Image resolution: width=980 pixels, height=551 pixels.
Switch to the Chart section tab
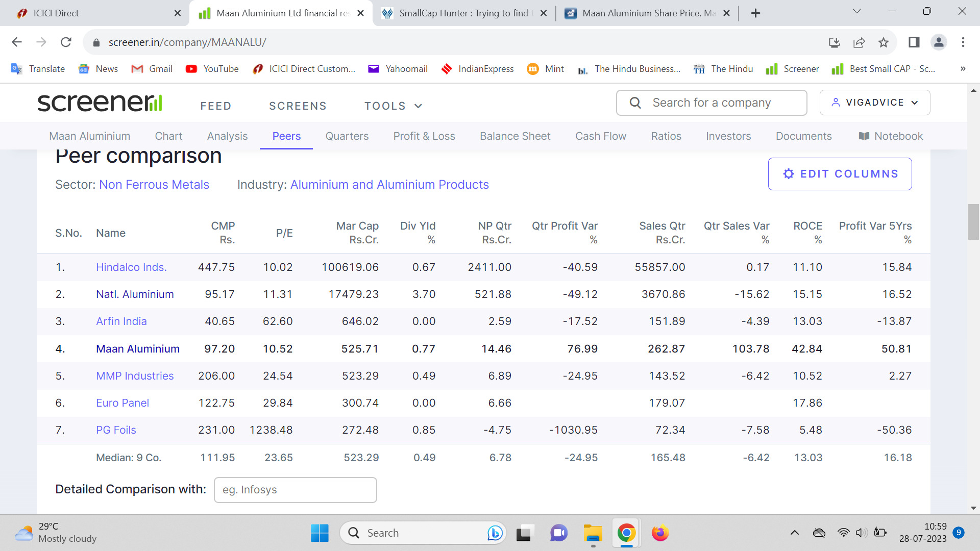pos(168,136)
